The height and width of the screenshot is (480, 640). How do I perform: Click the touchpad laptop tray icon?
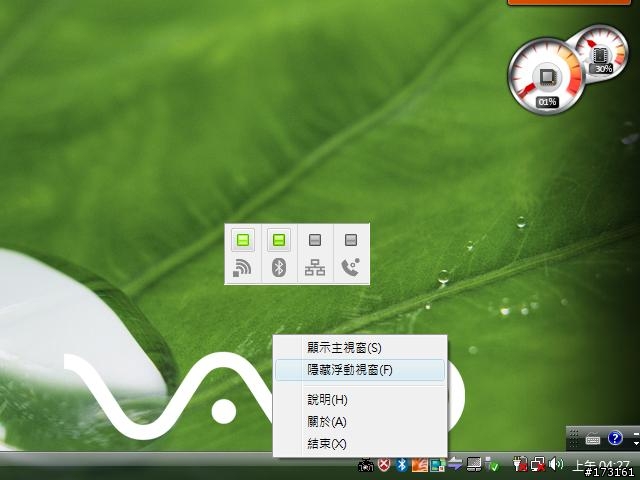pyautogui.click(x=473, y=464)
